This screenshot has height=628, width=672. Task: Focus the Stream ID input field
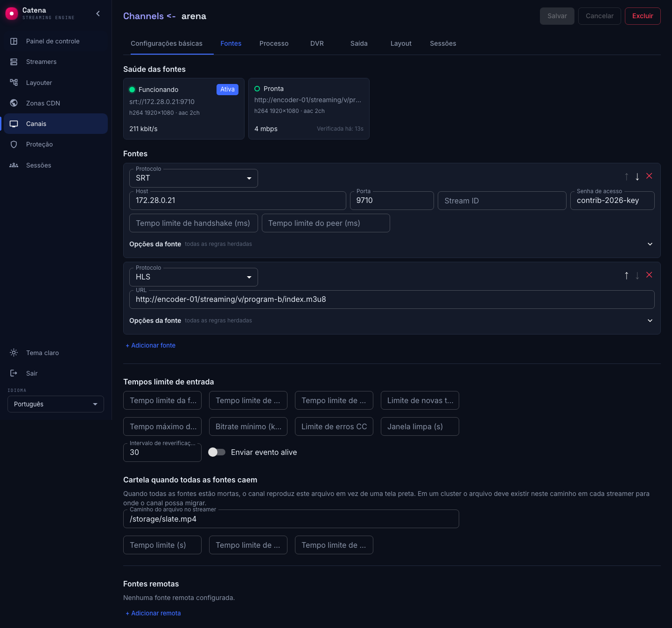502,201
